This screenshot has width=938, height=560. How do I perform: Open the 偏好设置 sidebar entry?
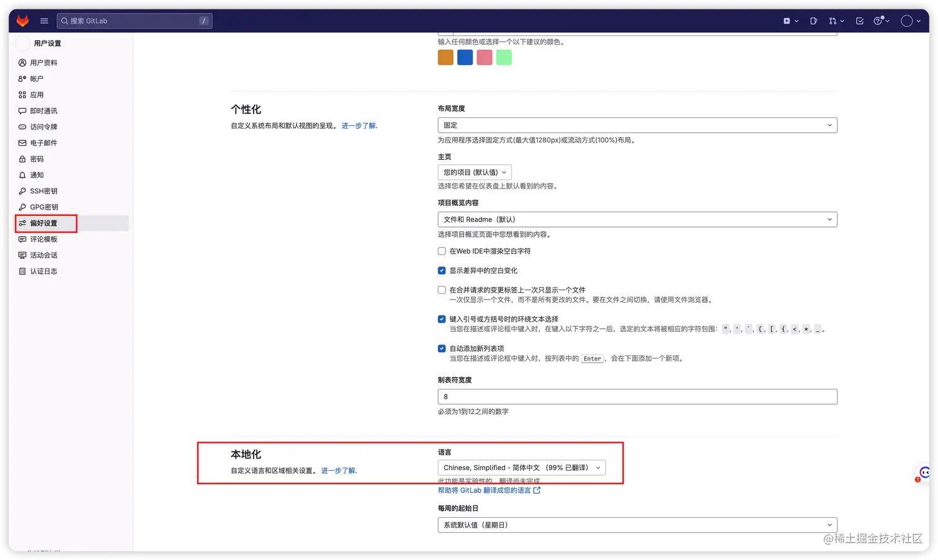[43, 223]
